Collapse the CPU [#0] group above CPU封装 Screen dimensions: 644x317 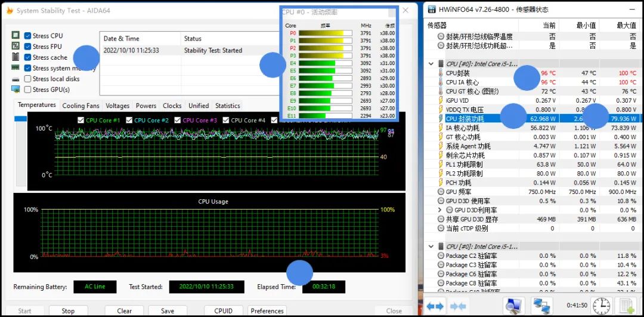coord(431,64)
